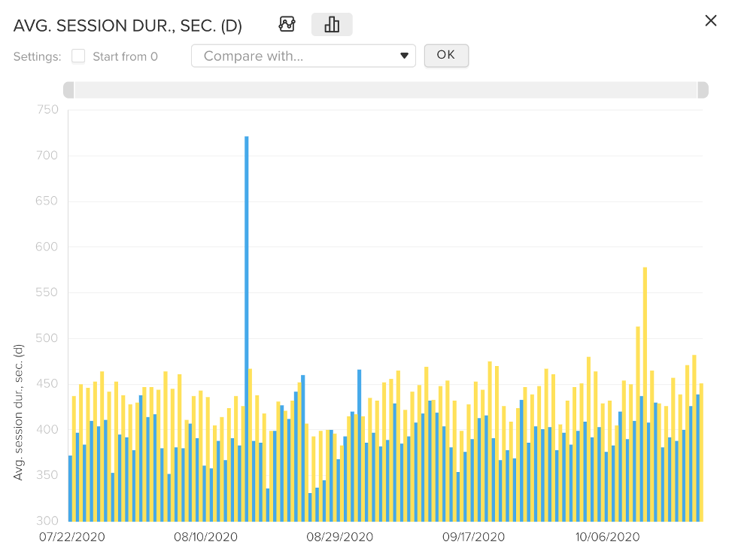Grab the left handle of range slider
This screenshot has width=735, height=560.
tap(68, 90)
